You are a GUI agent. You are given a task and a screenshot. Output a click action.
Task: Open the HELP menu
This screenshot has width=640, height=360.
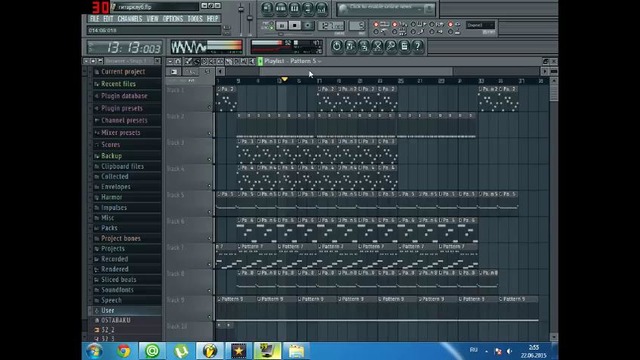tap(212, 19)
